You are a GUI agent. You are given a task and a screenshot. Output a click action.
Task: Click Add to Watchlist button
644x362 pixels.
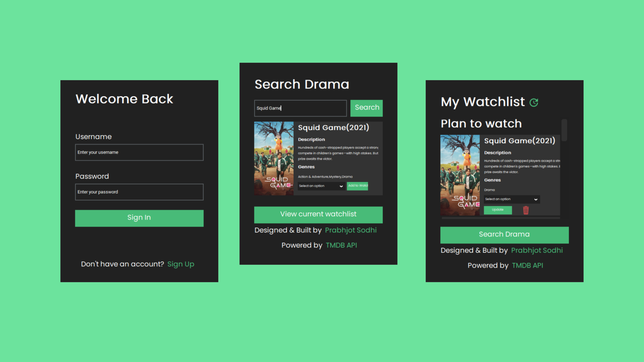[x=358, y=186]
